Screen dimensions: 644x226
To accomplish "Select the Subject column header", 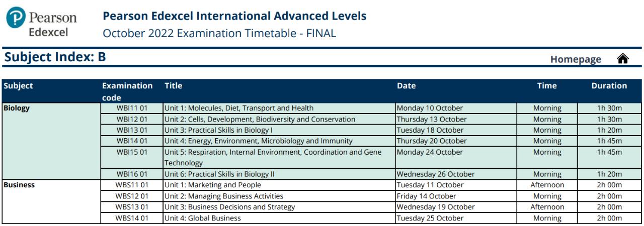I will (18, 86).
